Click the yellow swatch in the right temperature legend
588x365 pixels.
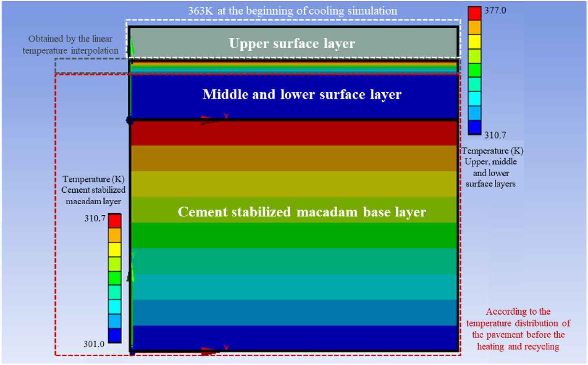(x=475, y=42)
